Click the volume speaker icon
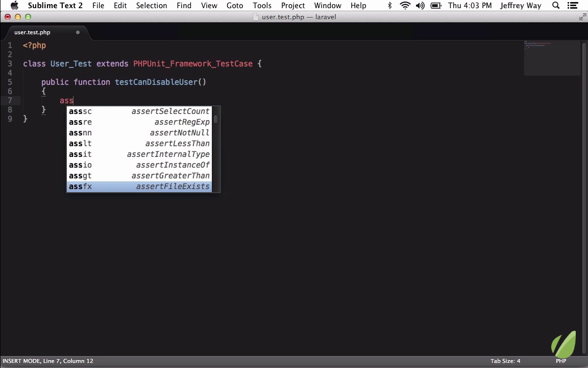This screenshot has width=588, height=368. pyautogui.click(x=420, y=6)
